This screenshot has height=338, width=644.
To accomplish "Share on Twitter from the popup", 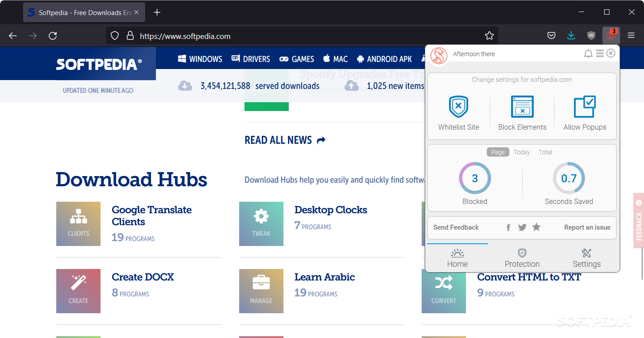I will [x=522, y=227].
